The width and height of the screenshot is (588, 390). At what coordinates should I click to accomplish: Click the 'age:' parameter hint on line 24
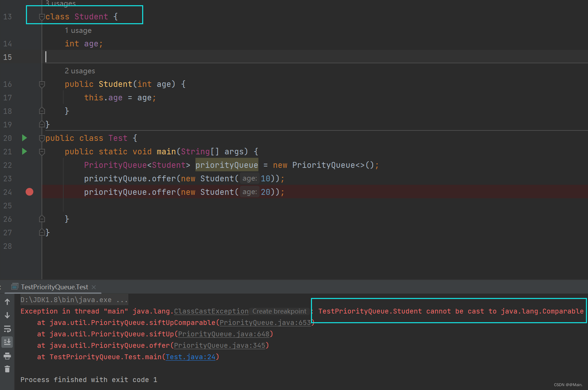pos(249,192)
